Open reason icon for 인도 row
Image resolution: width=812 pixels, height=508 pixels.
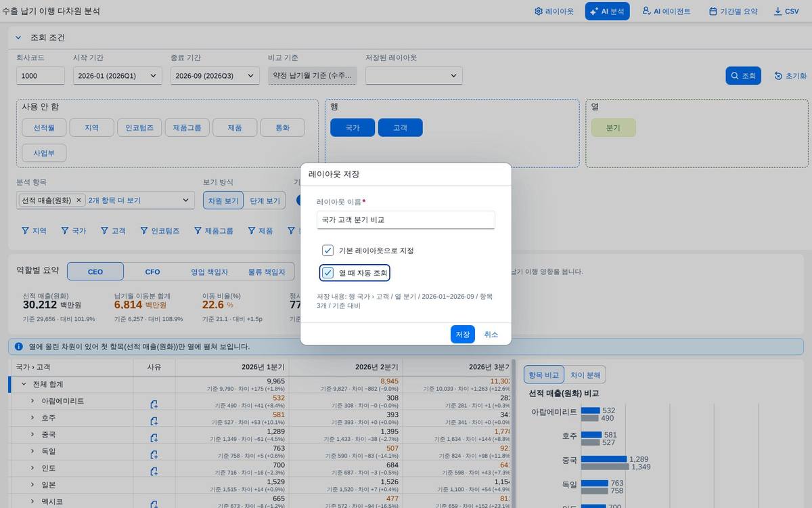154,471
